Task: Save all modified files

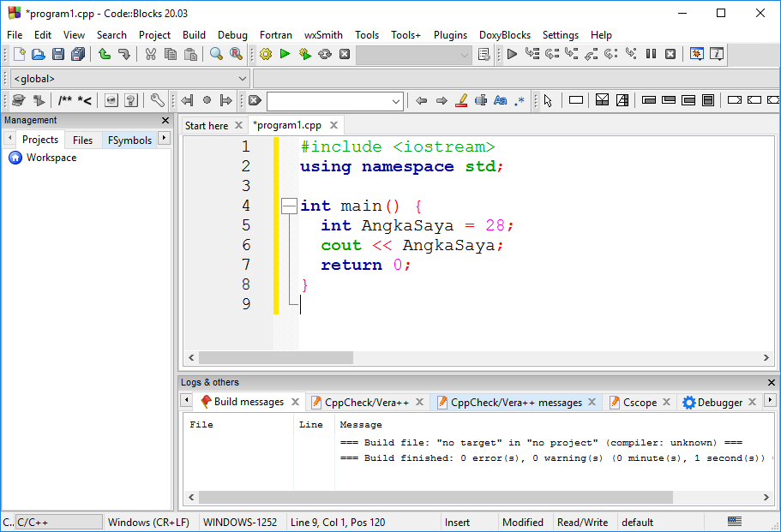Action: tap(77, 53)
